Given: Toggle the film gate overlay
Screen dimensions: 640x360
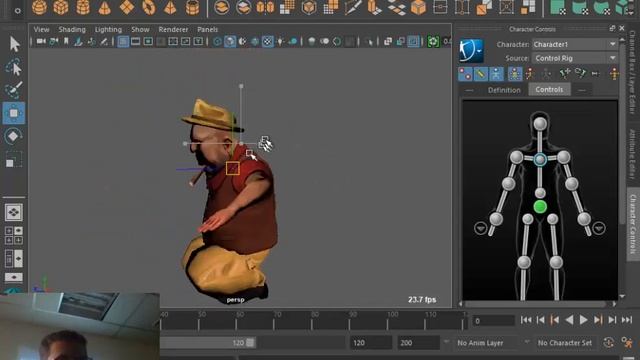Looking at the screenshot, I should tap(136, 41).
